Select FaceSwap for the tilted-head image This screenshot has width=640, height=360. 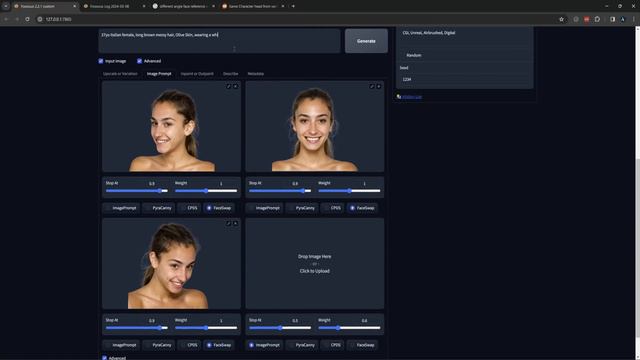pos(219,345)
